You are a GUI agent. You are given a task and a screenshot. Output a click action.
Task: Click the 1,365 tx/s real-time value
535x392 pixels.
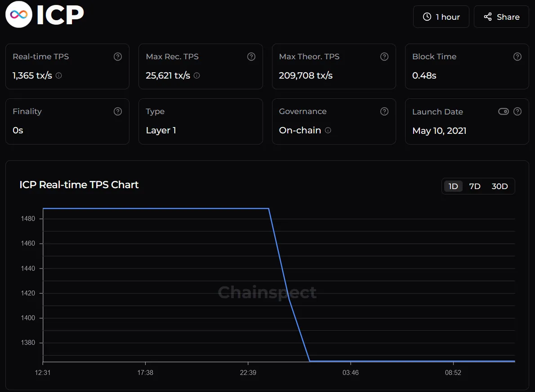tap(32, 75)
